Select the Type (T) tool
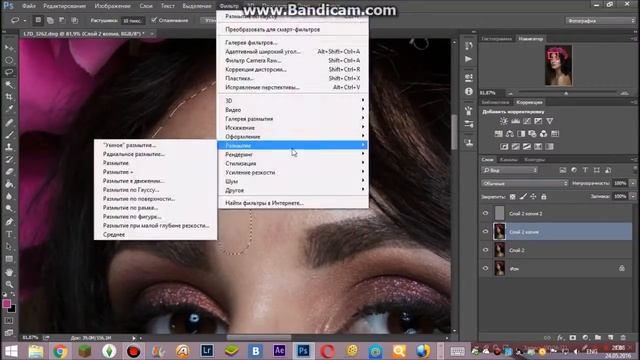Viewport: 640px width, 360px height. 9,234
